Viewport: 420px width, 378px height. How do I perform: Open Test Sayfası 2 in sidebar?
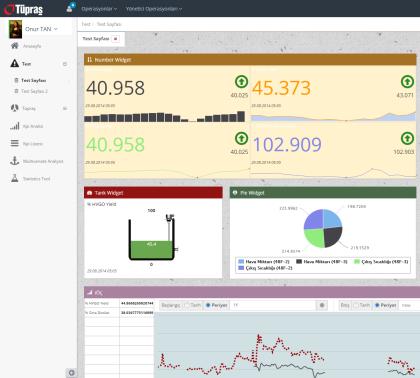pyautogui.click(x=34, y=91)
